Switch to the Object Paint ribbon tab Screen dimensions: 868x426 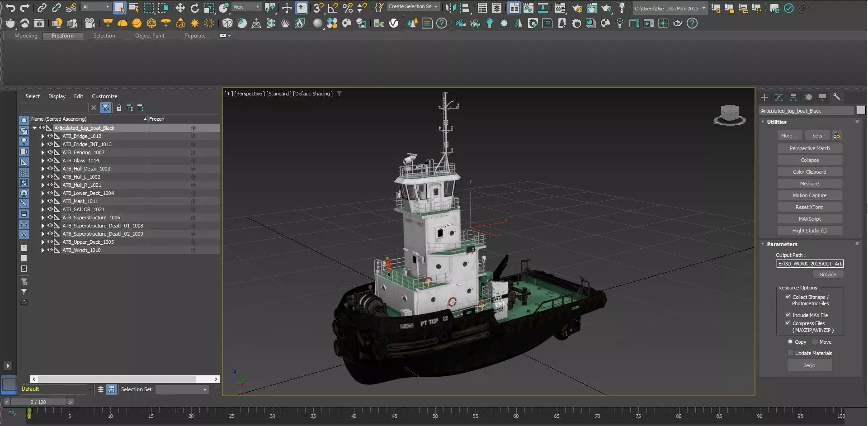pos(150,36)
